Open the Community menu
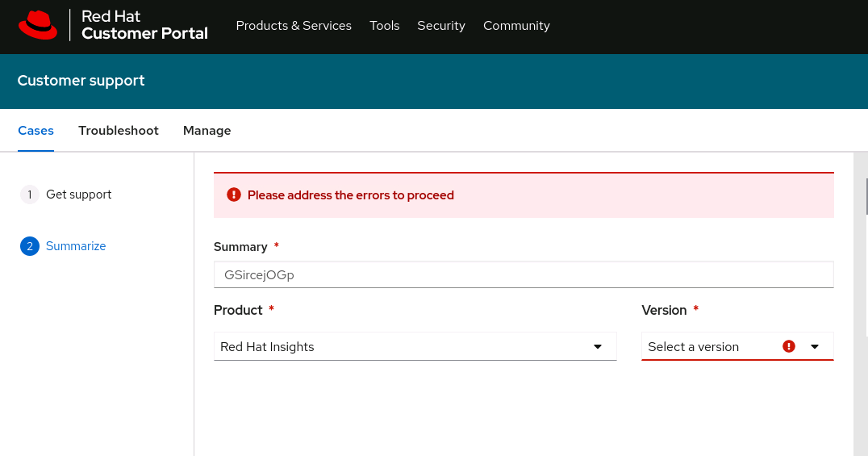Viewport: 868px width, 456px height. point(516,26)
